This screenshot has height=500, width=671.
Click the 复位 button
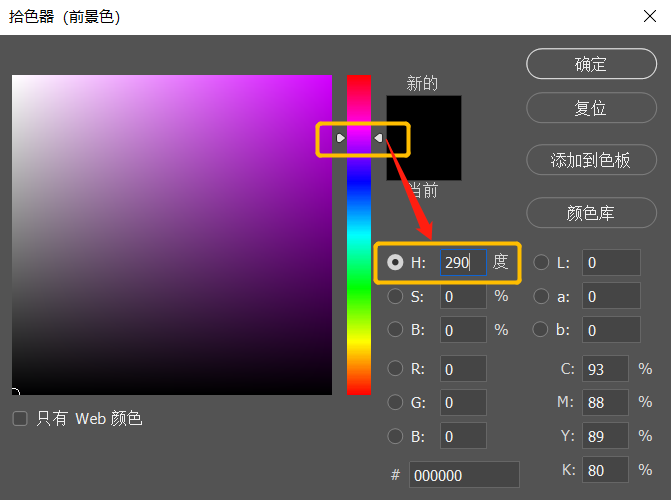(591, 108)
